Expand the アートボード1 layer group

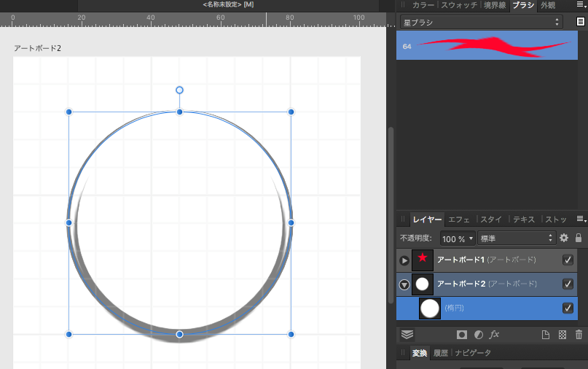(x=404, y=260)
